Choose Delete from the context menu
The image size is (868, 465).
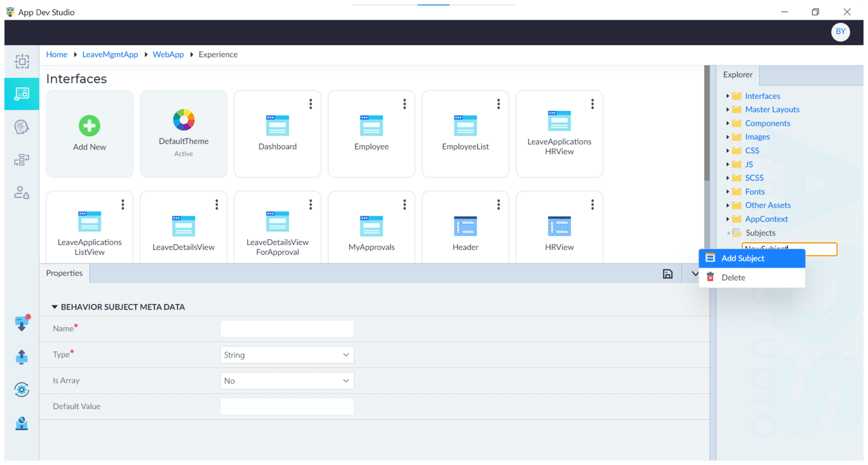point(752,278)
